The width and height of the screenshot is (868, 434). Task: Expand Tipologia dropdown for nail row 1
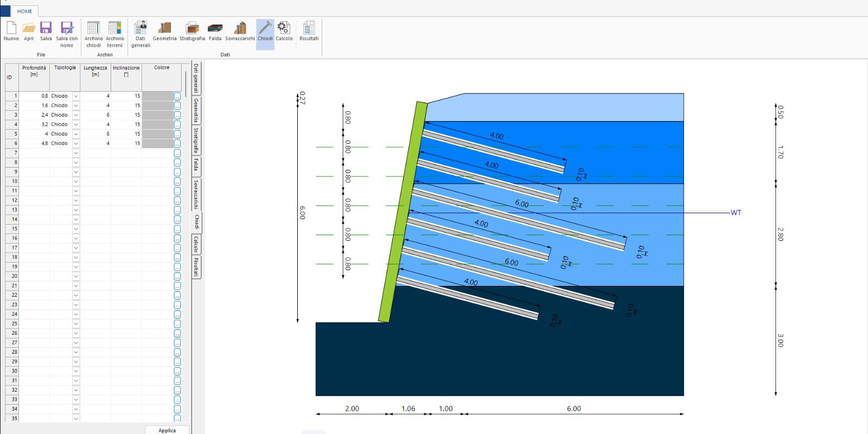(x=76, y=96)
